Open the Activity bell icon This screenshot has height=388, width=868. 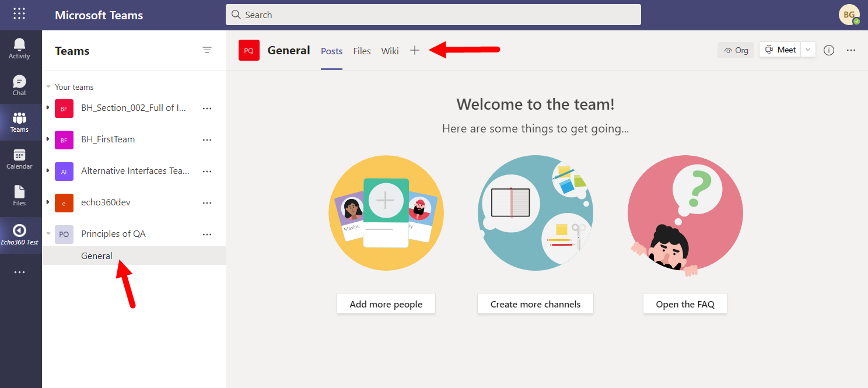[19, 49]
